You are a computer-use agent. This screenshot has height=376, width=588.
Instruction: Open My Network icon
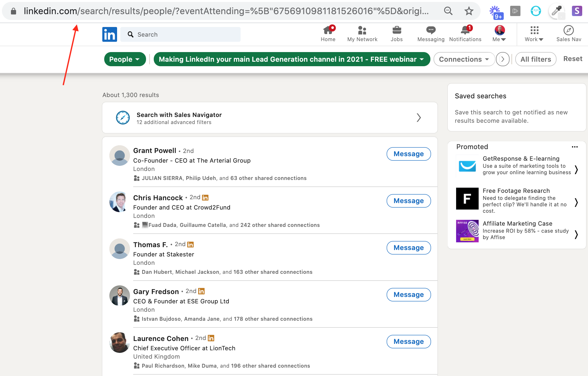pos(362,30)
